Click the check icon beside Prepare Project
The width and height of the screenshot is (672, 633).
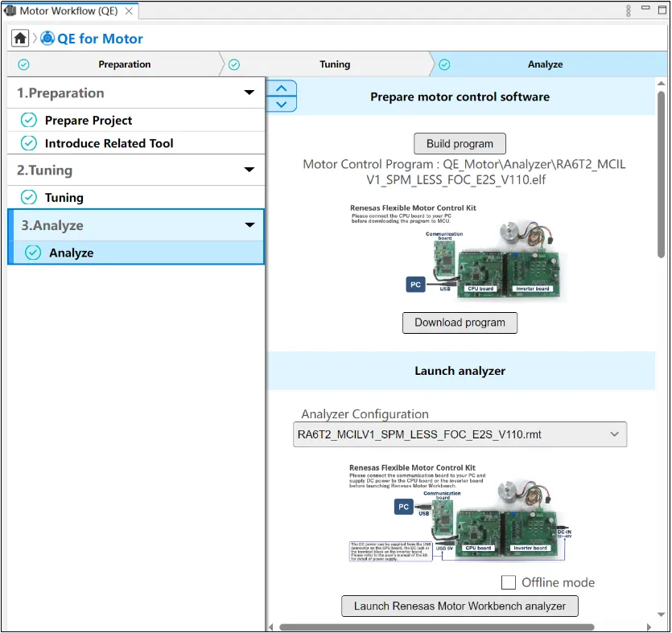(x=29, y=120)
